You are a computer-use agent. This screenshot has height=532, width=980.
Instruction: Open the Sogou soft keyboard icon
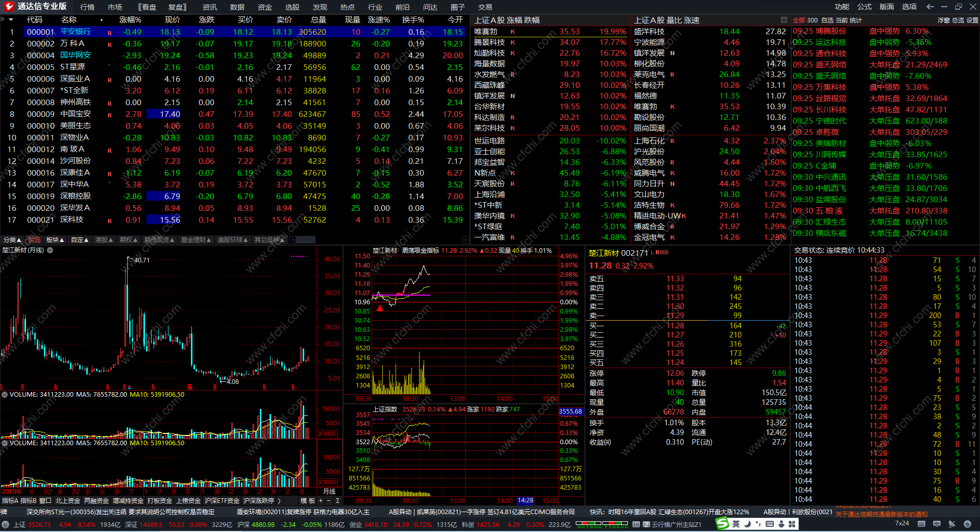pyautogui.click(x=770, y=524)
